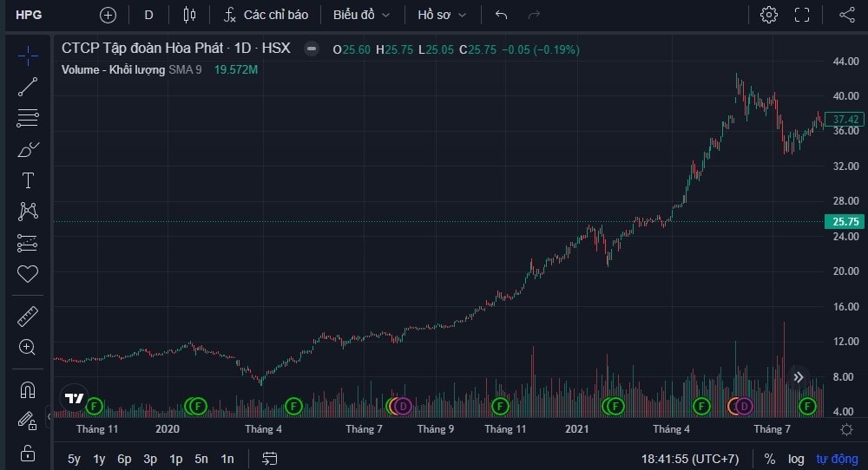The width and height of the screenshot is (868, 470).
Task: Open Fibonacci retracement tools
Action: [x=28, y=118]
